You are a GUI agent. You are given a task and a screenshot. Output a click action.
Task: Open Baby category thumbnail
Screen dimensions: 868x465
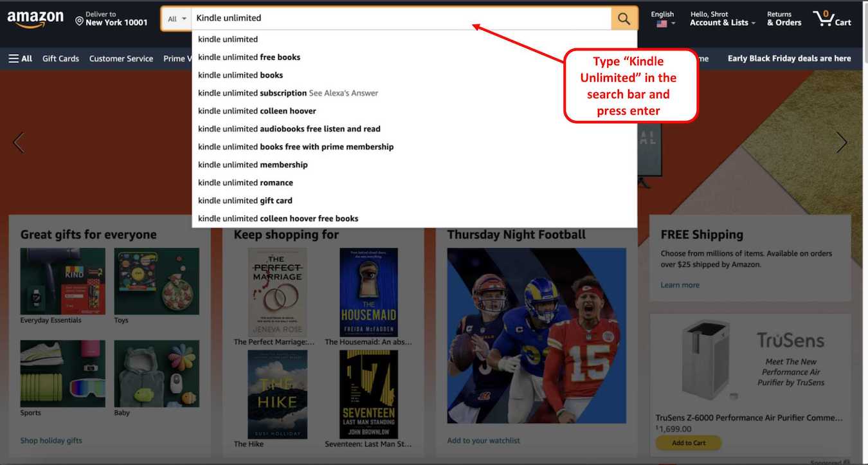(x=157, y=374)
